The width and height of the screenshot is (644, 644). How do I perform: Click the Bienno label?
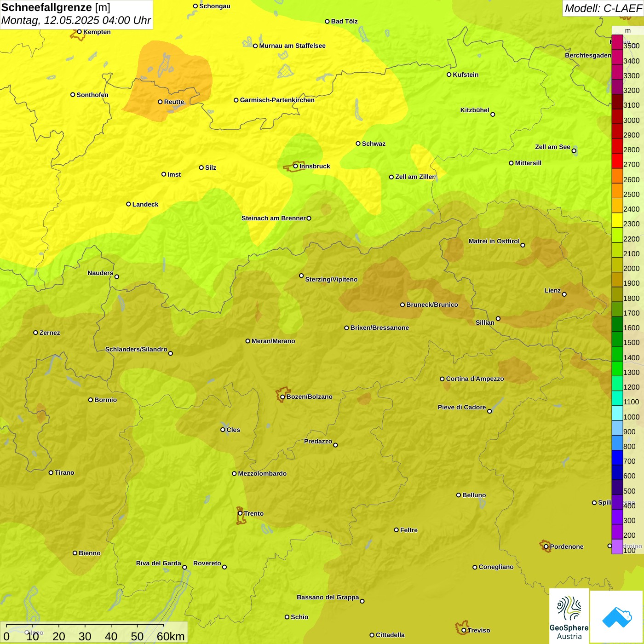pos(89,553)
